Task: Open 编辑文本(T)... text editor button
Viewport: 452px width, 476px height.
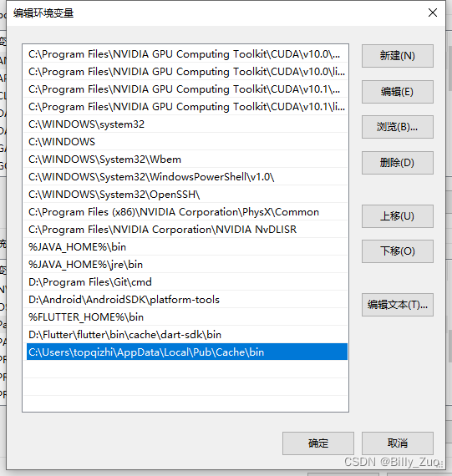Action: point(398,305)
